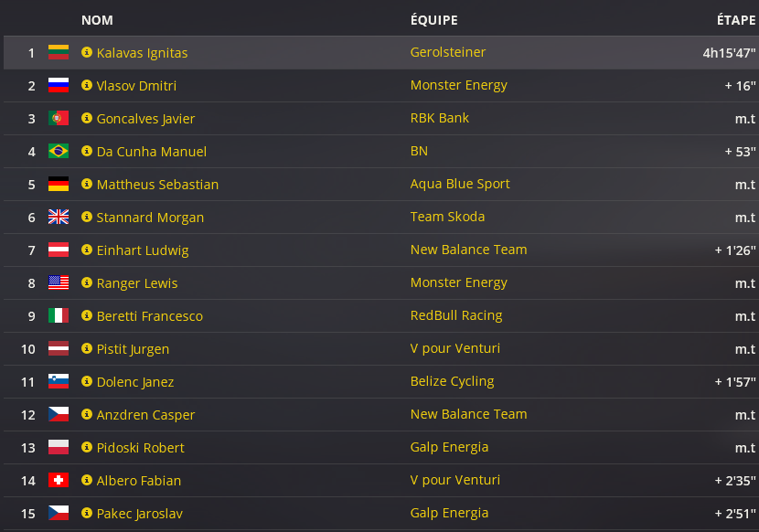Screen dimensions: 759x532
Task: Sort by the ÉQUIPE column header
Action: (x=434, y=20)
